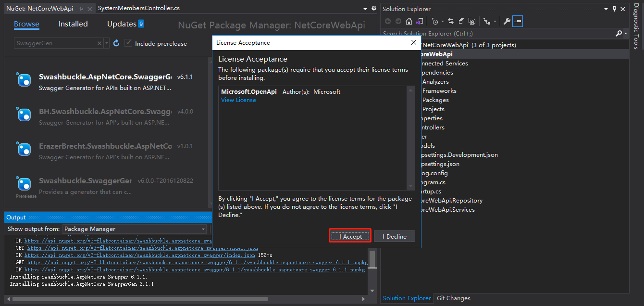Switch views icon in Solution Explorer
Viewport: 644px width, 306px height.
tap(420, 21)
